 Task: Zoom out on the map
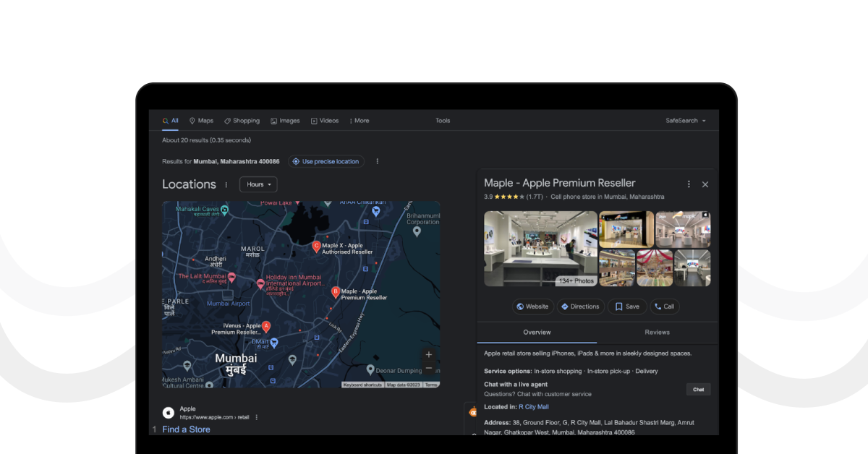tap(429, 368)
